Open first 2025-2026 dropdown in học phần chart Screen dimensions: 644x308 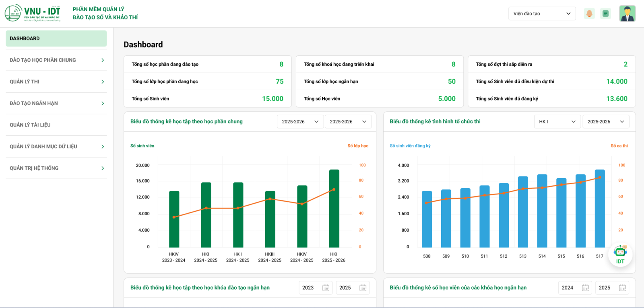[300, 122]
